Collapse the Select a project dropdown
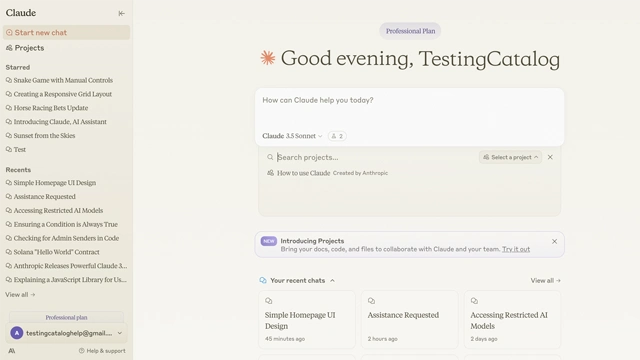Screen dimensions: 640x360 click(x=511, y=157)
